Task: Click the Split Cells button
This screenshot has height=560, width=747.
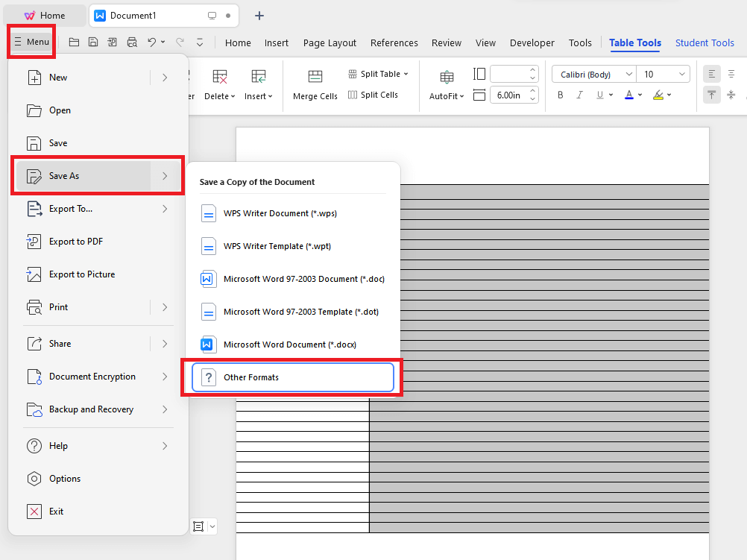Action: 373,95
